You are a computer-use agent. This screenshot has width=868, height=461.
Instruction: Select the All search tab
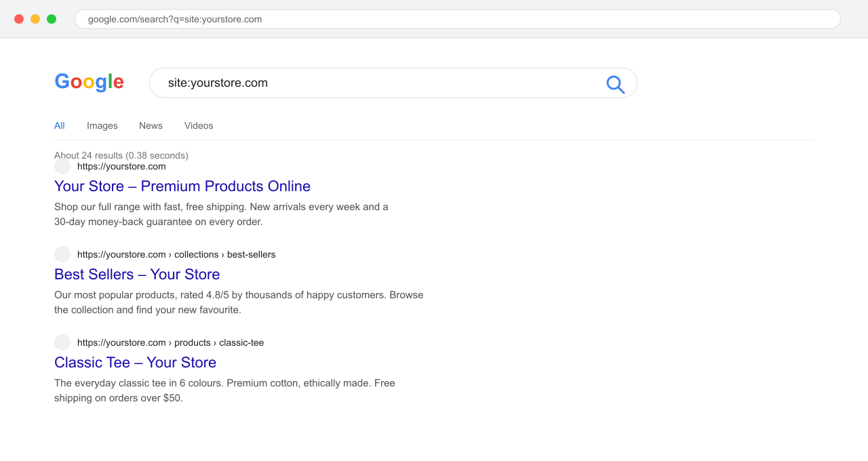pyautogui.click(x=60, y=125)
